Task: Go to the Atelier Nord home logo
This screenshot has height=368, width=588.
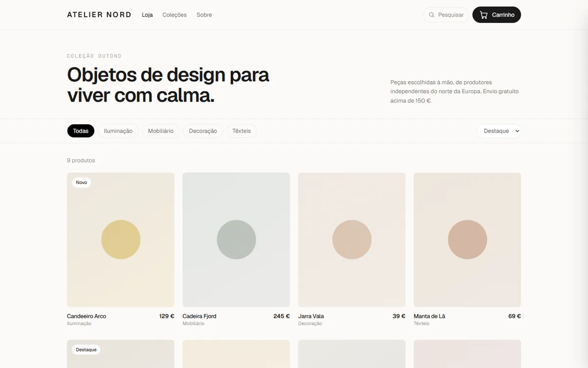Action: [99, 15]
